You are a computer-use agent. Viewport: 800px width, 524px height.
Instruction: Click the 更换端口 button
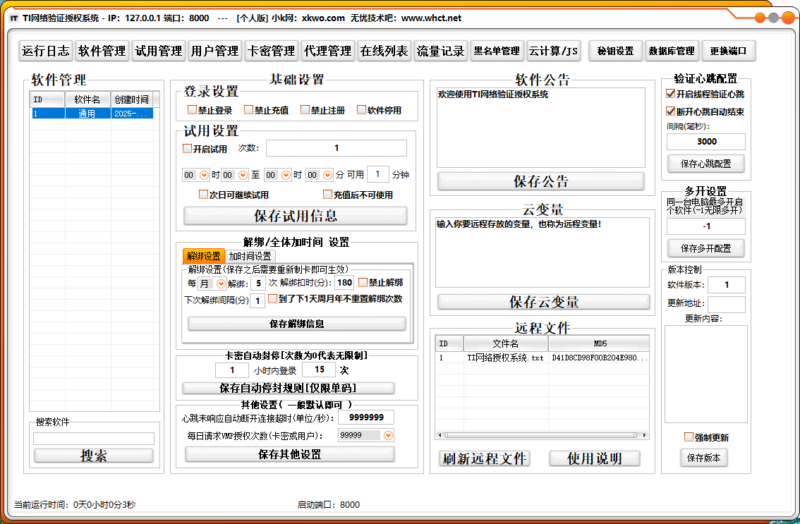[x=728, y=51]
